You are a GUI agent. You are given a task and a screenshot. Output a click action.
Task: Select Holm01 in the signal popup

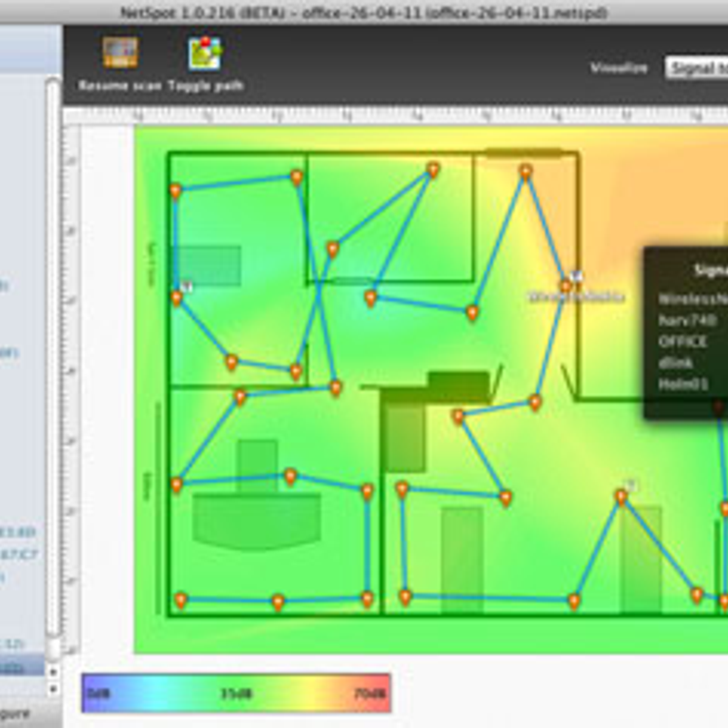pyautogui.click(x=683, y=383)
